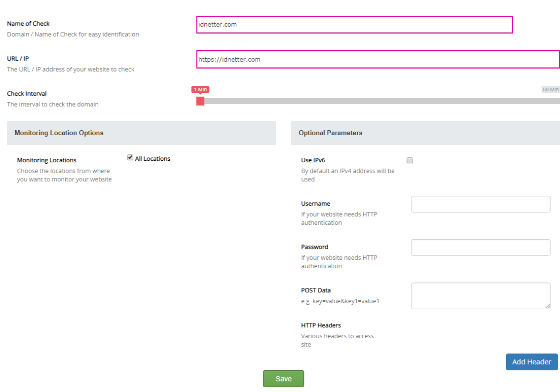The image size is (560, 392).
Task: Click the POST Data textarea resize handle
Action: click(x=548, y=306)
